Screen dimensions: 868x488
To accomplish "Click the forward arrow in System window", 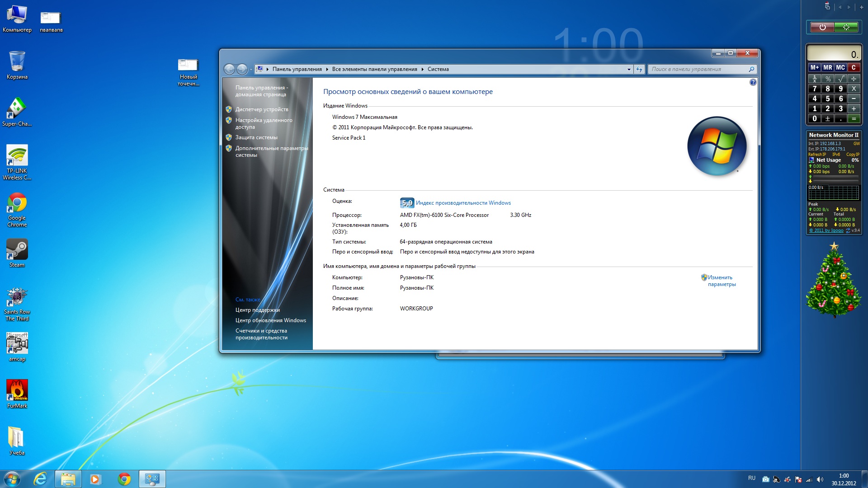I will (242, 69).
